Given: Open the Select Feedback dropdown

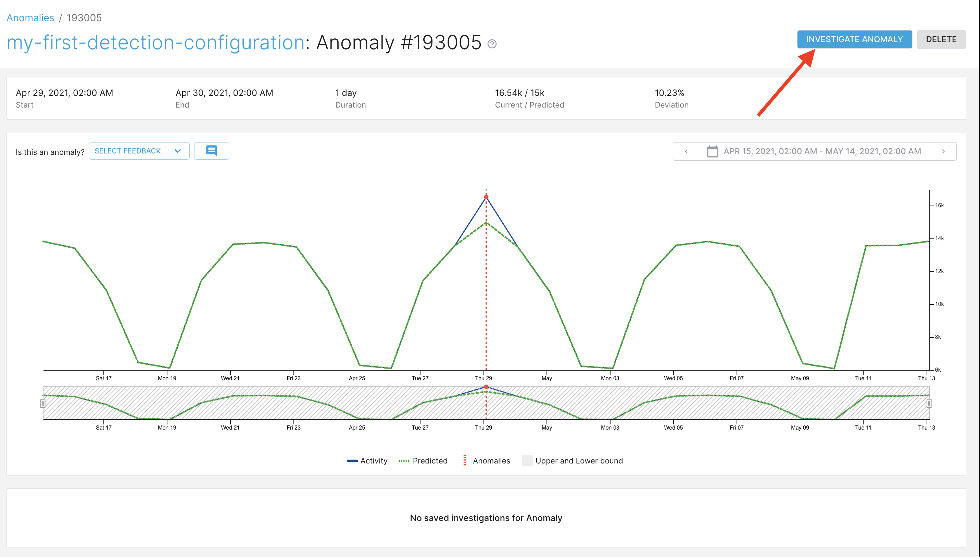Looking at the screenshot, I should tap(127, 151).
